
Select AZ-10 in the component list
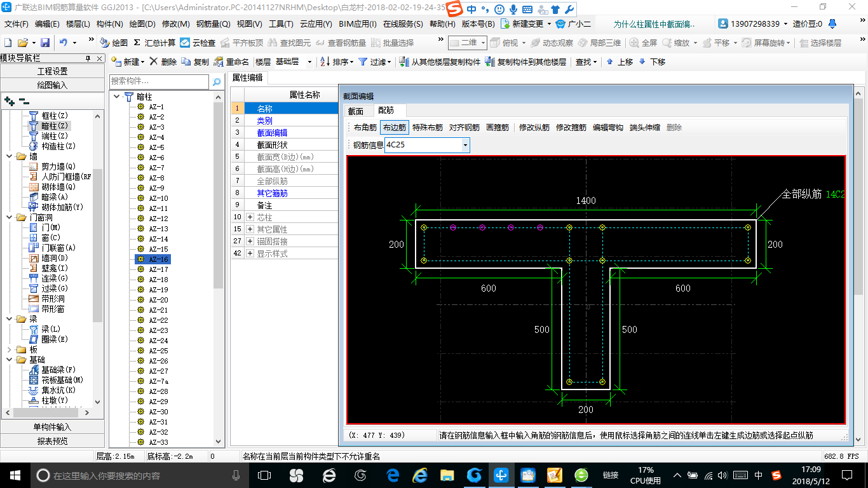coord(158,198)
